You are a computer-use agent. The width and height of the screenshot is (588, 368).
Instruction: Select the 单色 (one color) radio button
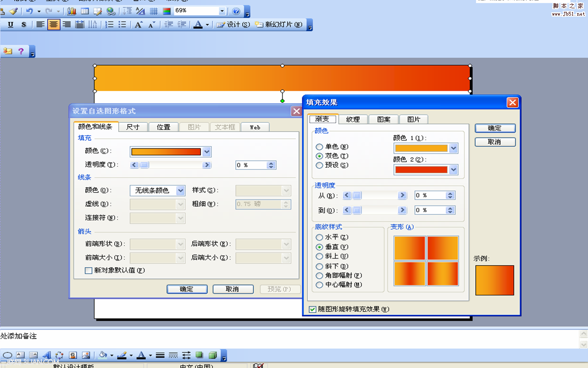(320, 147)
